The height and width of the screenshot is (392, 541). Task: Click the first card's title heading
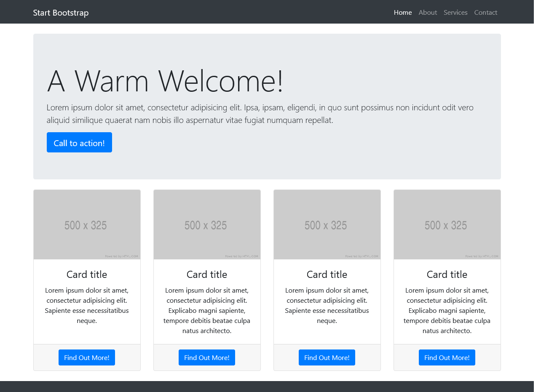tap(87, 275)
